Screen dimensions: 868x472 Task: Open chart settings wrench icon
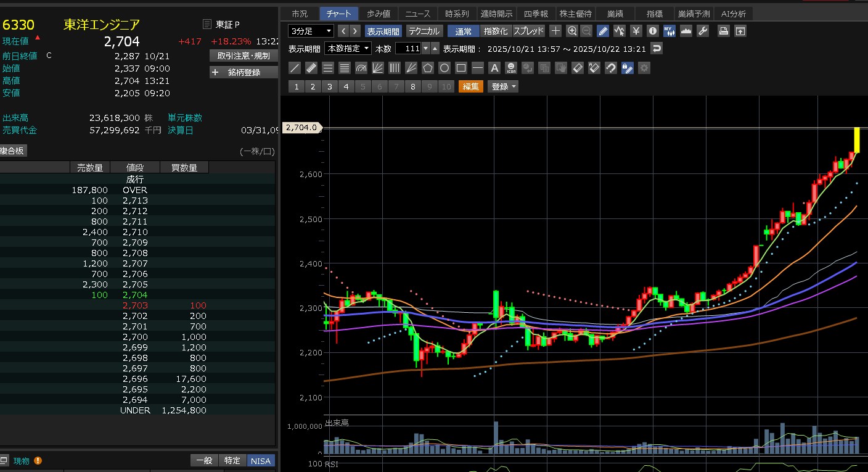[702, 31]
